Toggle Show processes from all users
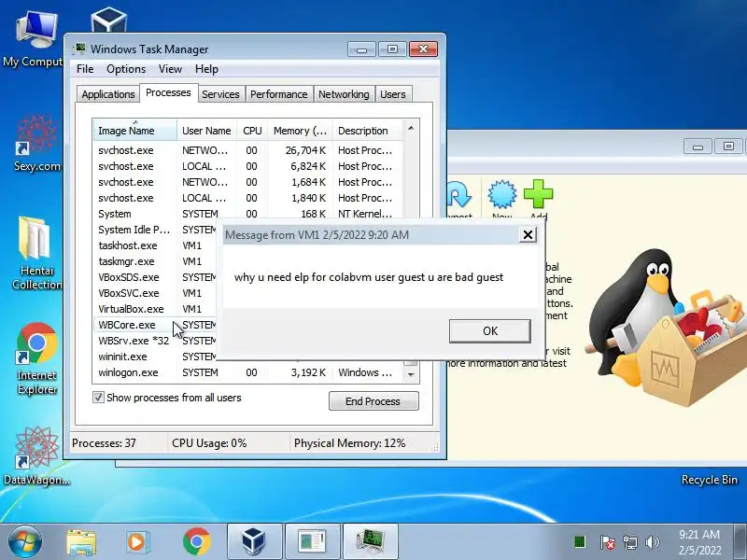The image size is (747, 560). 98,398
